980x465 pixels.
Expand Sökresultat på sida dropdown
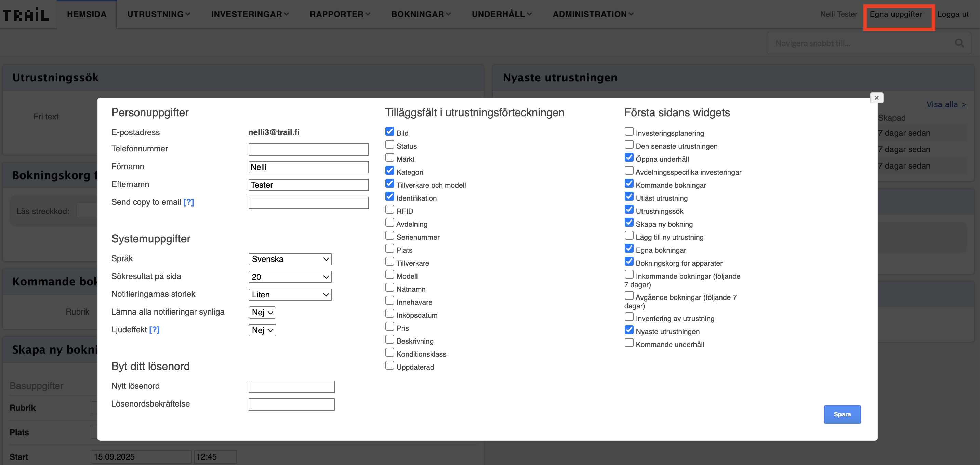[290, 277]
